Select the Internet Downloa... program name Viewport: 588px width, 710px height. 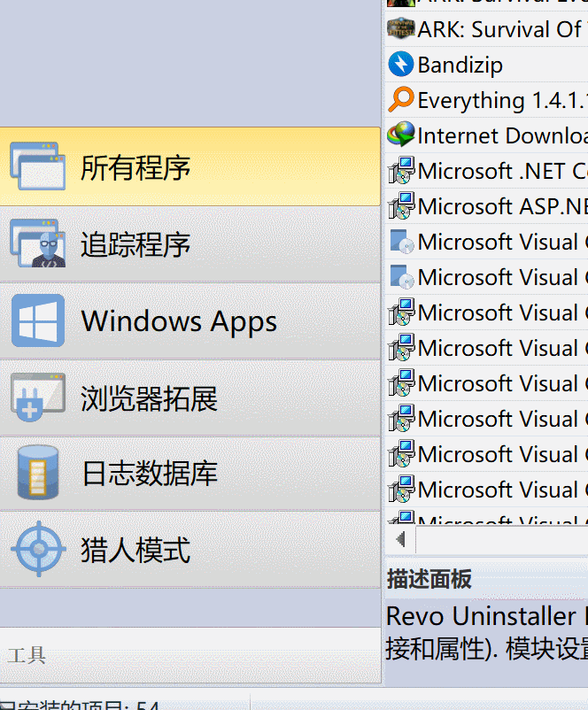tap(502, 135)
